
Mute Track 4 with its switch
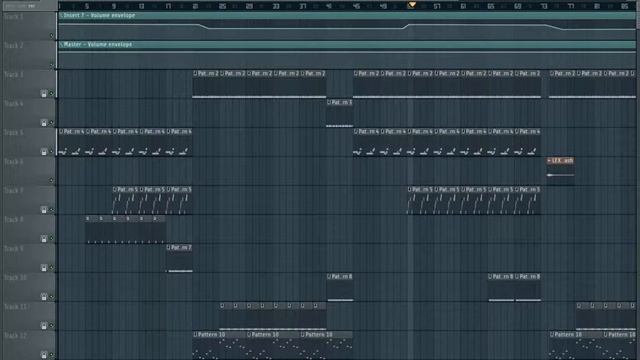[x=51, y=123]
